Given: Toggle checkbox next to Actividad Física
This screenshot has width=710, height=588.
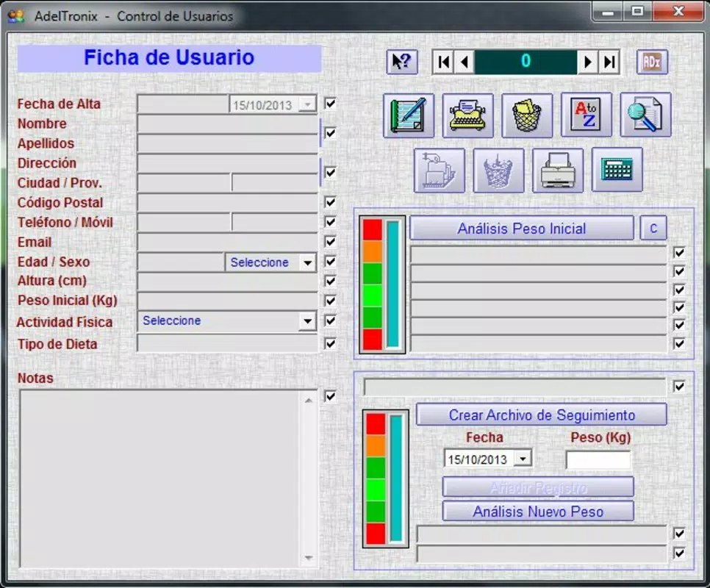Looking at the screenshot, I should [331, 320].
